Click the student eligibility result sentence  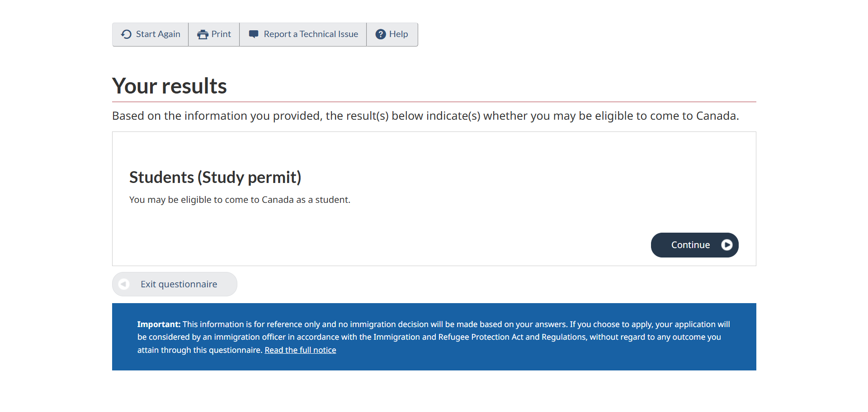[x=240, y=200]
